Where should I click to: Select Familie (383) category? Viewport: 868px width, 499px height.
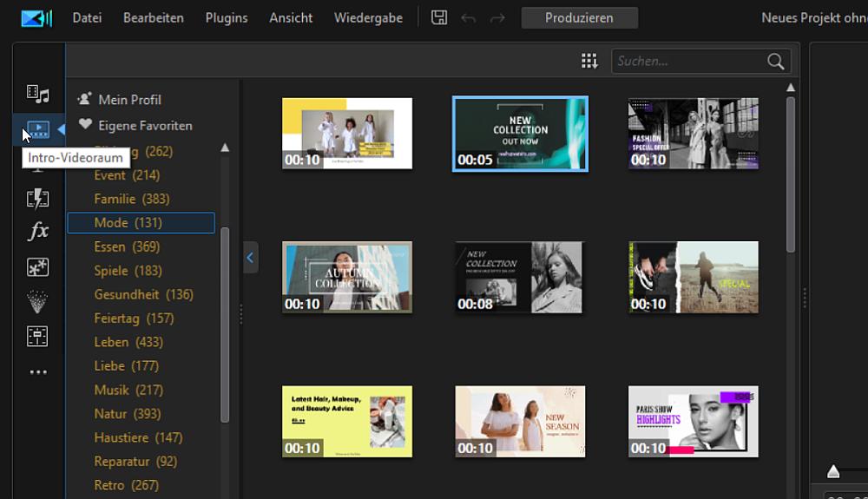132,199
